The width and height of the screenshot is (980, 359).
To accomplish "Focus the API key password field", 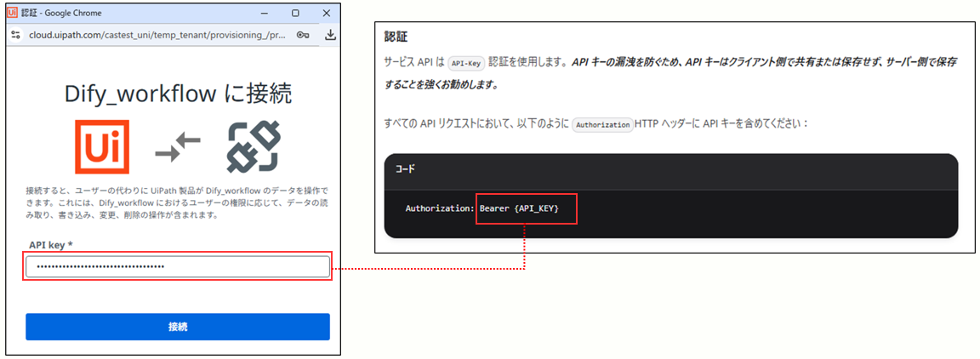I will tap(177, 266).
